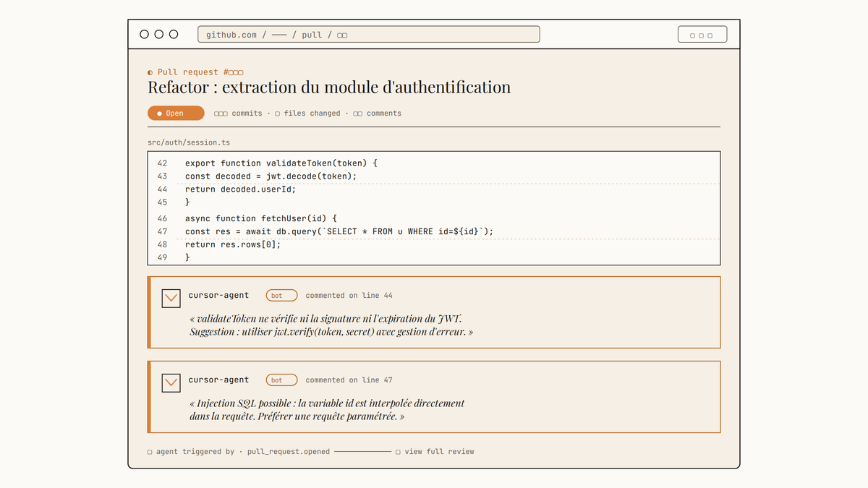Viewport: 868px width, 488px height.
Task: Click the validateToken JWT signature comment text
Action: click(332, 325)
